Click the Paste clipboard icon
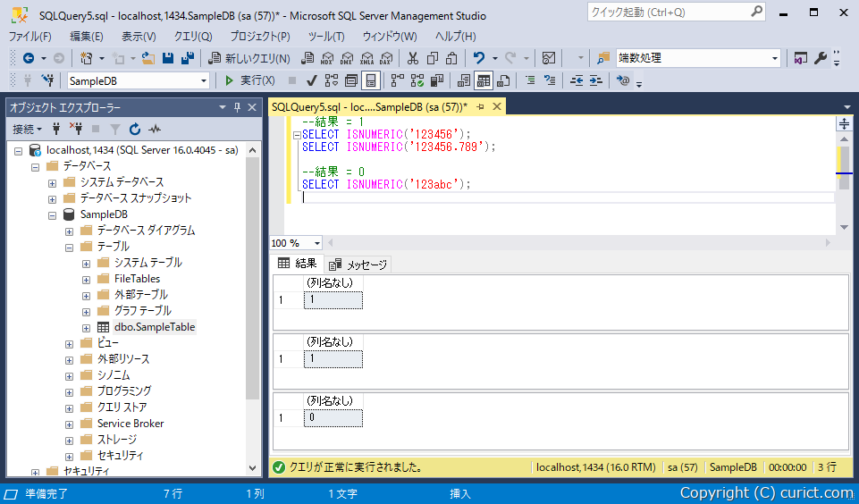Image resolution: width=859 pixels, height=504 pixels. (x=452, y=58)
